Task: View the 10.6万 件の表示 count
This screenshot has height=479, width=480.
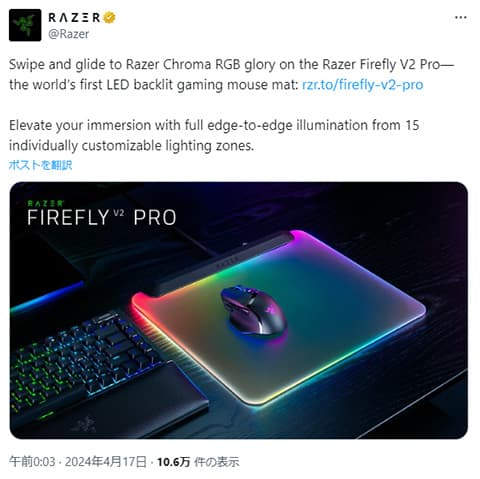Action: pyautogui.click(x=198, y=462)
